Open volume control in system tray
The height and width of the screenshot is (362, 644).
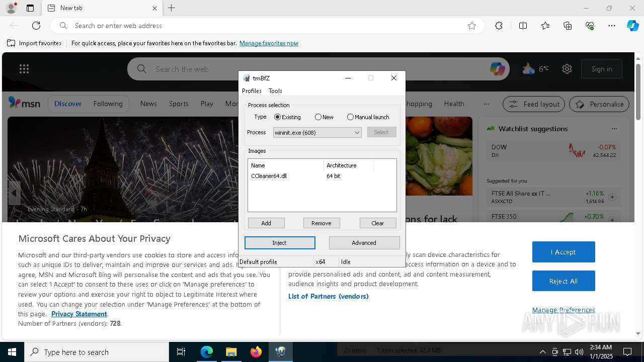[x=579, y=352]
